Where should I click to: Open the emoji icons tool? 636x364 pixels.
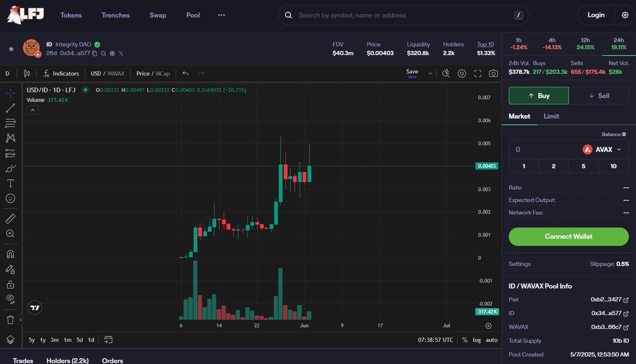10,198
